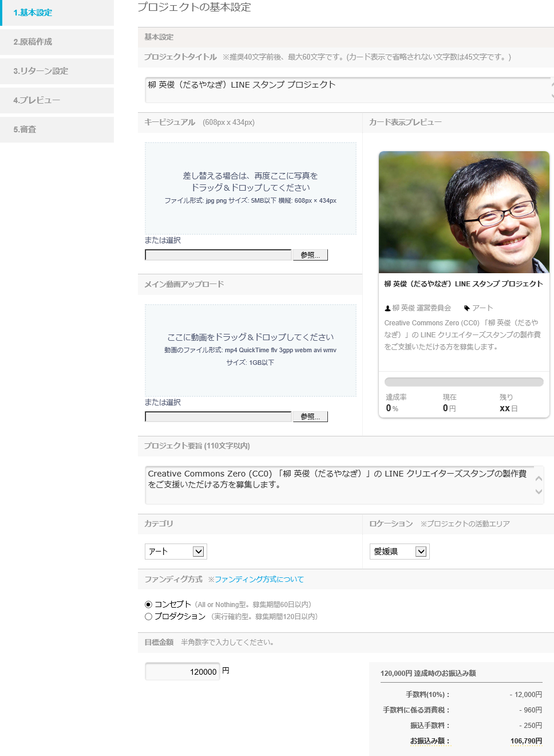
Task: Open the 4.プレビュー step
Action: (x=57, y=100)
